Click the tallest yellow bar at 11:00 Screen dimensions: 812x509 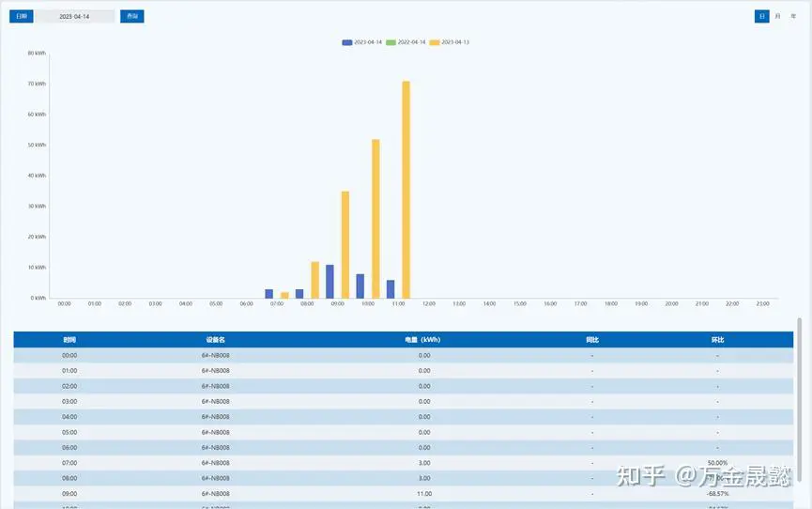coord(406,188)
